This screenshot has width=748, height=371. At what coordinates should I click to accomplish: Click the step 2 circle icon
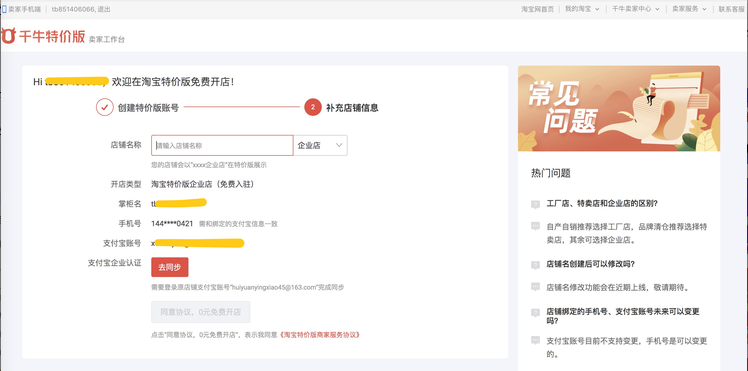(x=312, y=107)
